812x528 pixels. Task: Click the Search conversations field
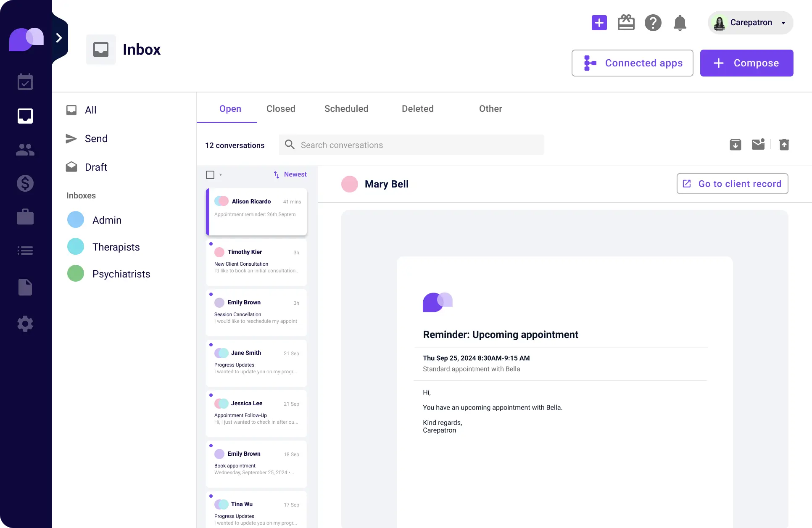pos(412,145)
